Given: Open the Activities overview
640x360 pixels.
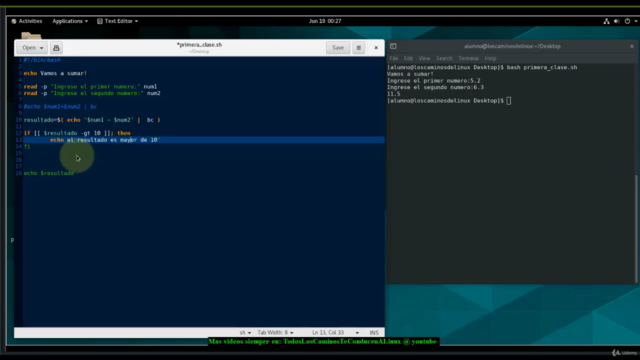Looking at the screenshot, I should pyautogui.click(x=27, y=21).
